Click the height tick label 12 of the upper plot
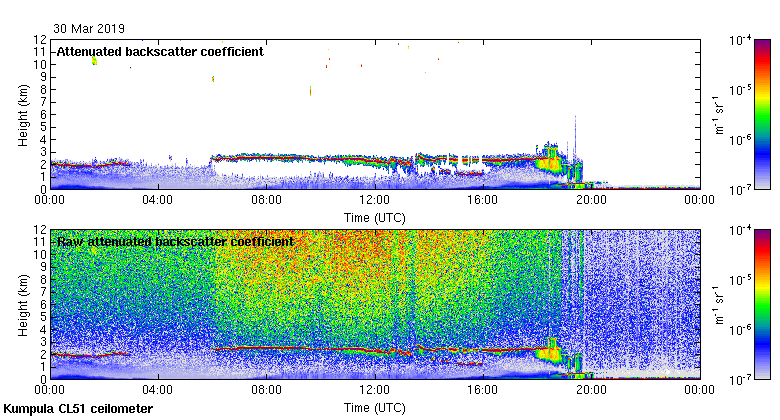The image size is (780, 420). 40,39
